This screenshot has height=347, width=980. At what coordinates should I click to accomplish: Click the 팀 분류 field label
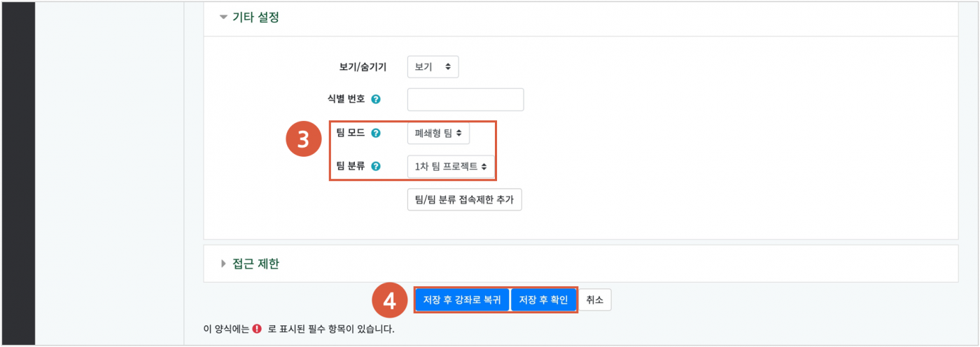pos(351,167)
